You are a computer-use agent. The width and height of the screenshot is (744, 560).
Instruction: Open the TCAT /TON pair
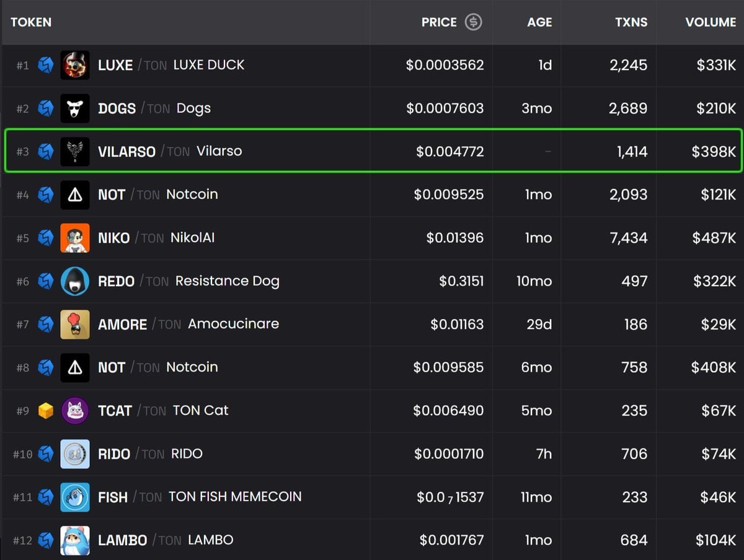[x=132, y=411]
